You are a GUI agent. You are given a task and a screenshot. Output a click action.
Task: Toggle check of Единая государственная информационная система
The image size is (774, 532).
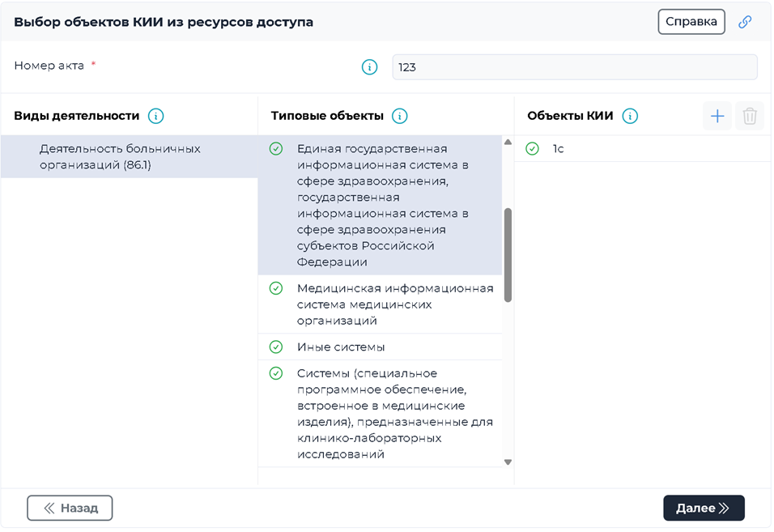click(x=276, y=149)
